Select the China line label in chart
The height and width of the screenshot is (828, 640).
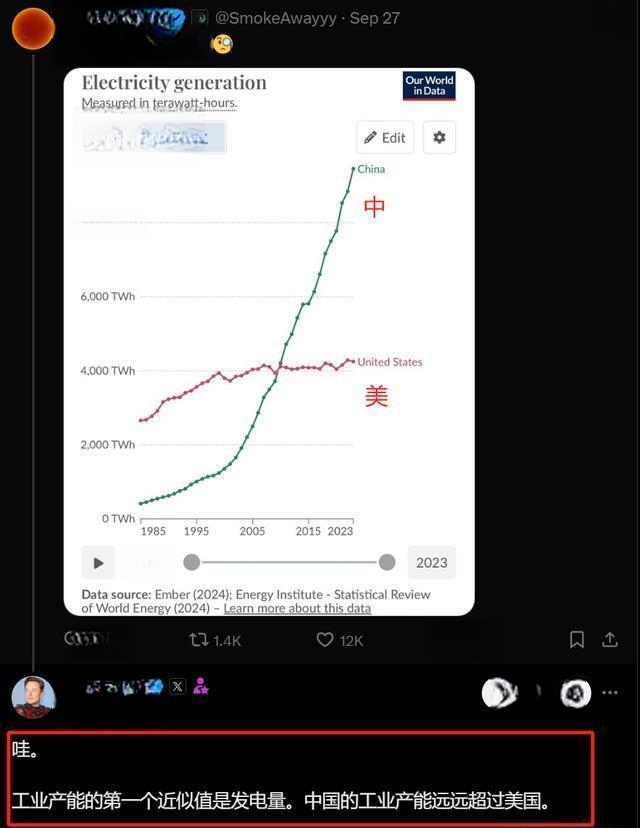pyautogui.click(x=371, y=169)
